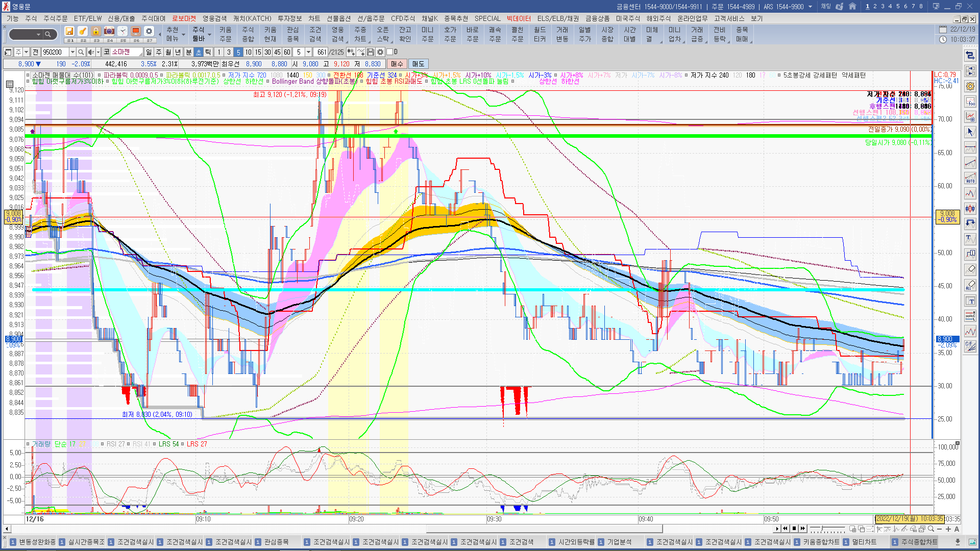Image resolution: width=980 pixels, height=551 pixels.
Task: Click the chart save floppy icon
Action: click(371, 52)
